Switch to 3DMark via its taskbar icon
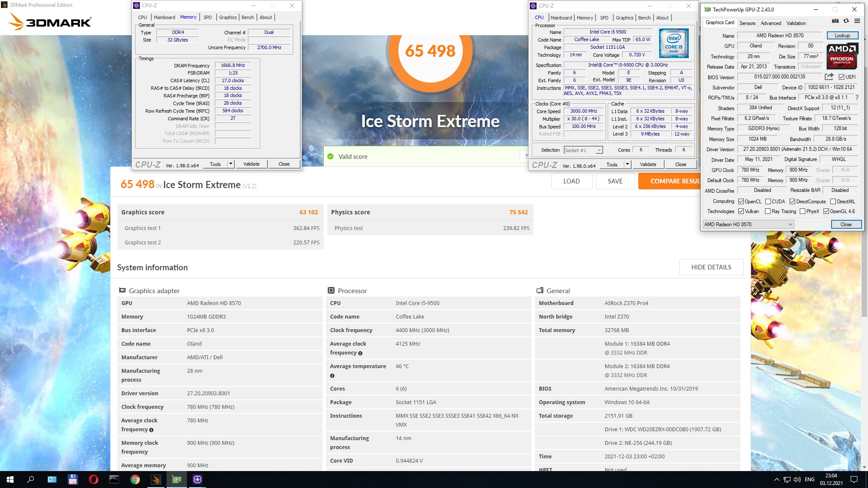Image resolution: width=868 pixels, height=488 pixels. (x=156, y=480)
